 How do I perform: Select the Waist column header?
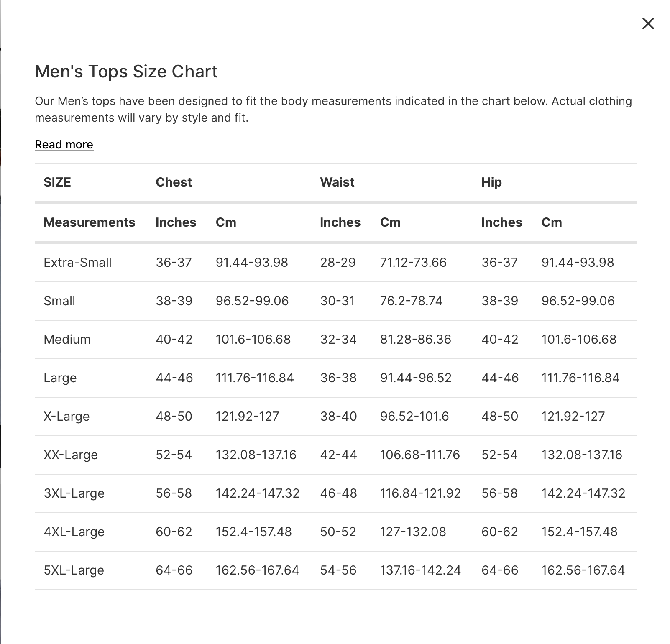pyautogui.click(x=337, y=182)
